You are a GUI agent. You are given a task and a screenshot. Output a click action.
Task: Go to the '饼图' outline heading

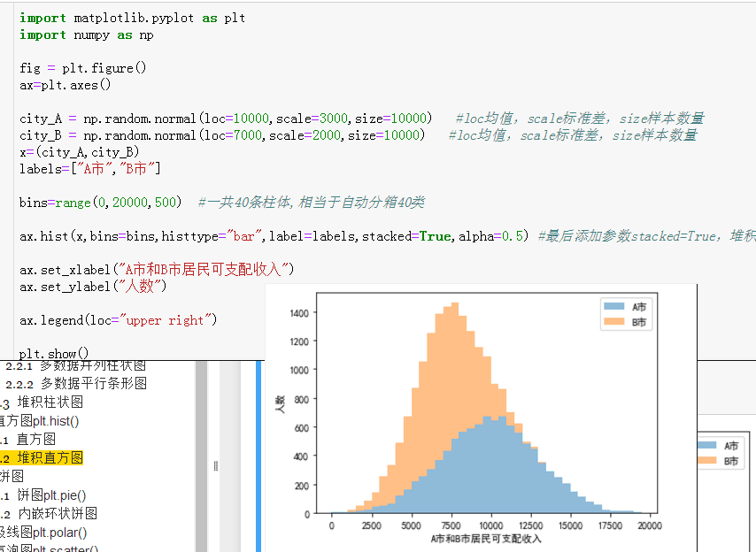click(12, 477)
